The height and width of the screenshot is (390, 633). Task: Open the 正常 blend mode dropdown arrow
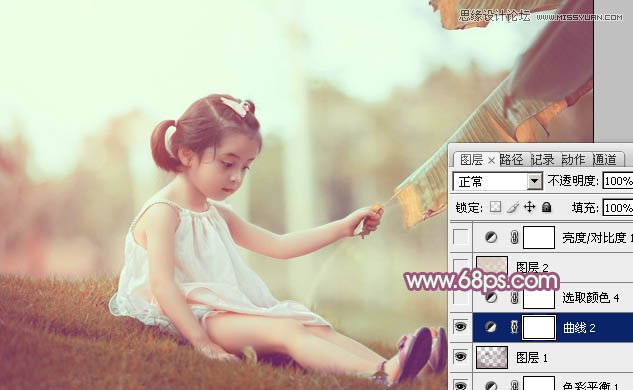(x=534, y=181)
